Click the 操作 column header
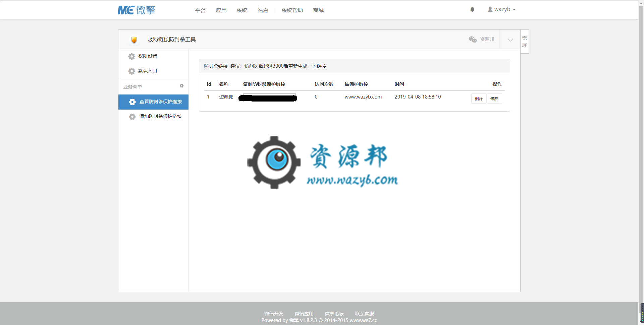Image resolution: width=644 pixels, height=325 pixels. [497, 84]
